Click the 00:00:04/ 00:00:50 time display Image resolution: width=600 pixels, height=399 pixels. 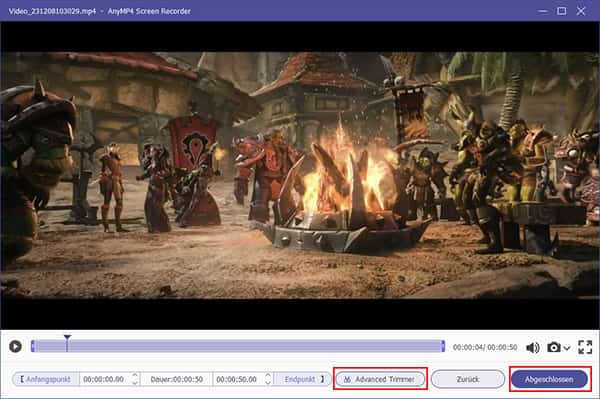pos(485,347)
